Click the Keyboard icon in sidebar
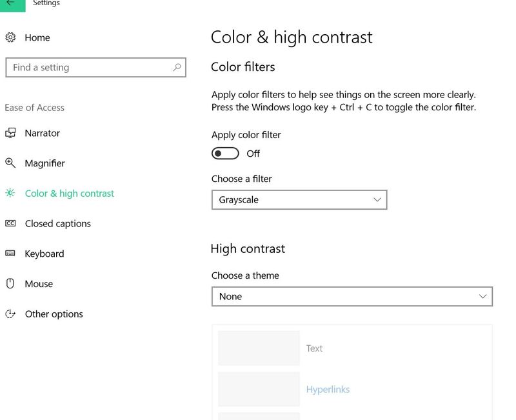This screenshot has width=516, height=420. (10, 254)
